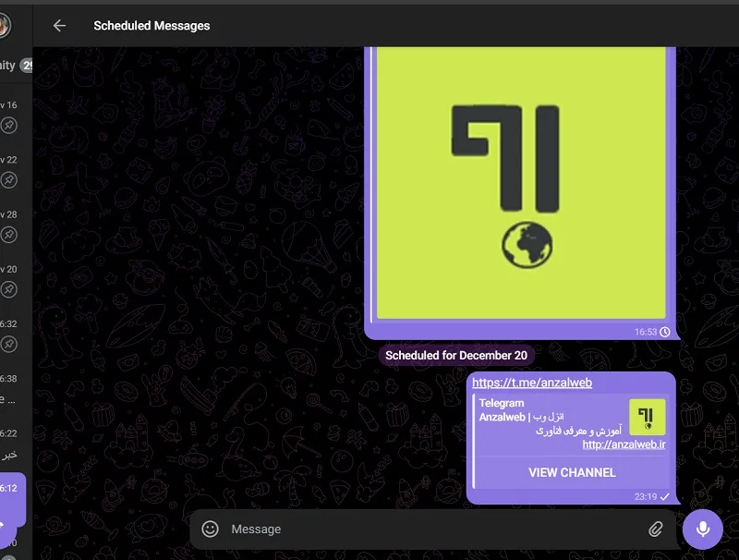Open the profile avatar in top-left corner
The image size is (739, 560).
coord(4,26)
